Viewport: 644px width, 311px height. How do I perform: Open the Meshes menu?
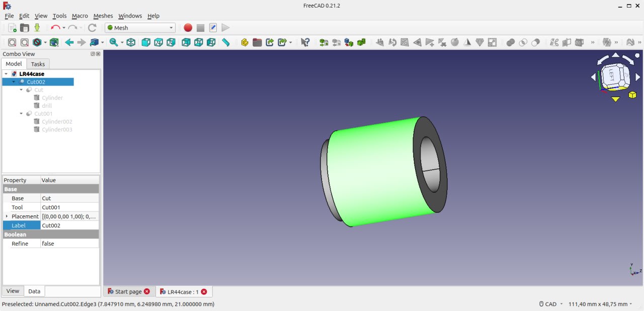pos(103,16)
